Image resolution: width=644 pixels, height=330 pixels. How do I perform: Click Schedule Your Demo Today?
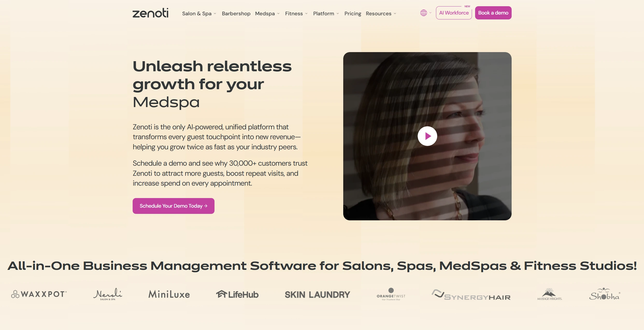click(x=174, y=206)
